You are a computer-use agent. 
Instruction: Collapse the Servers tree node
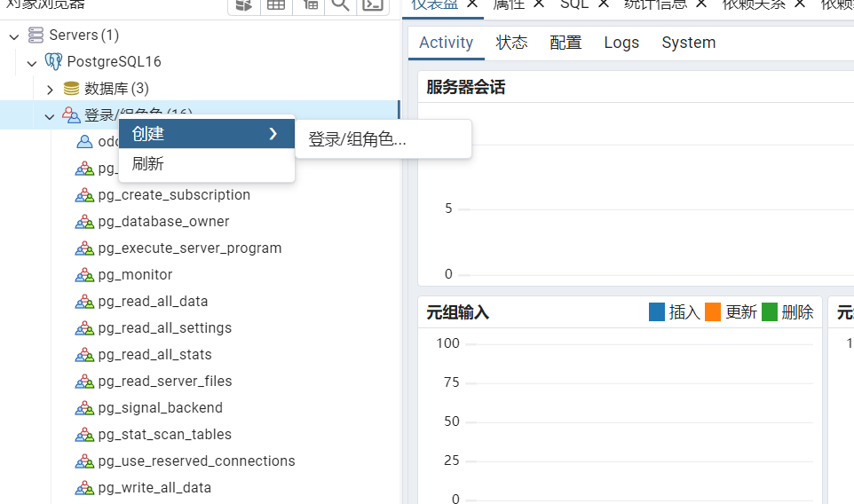coord(14,36)
